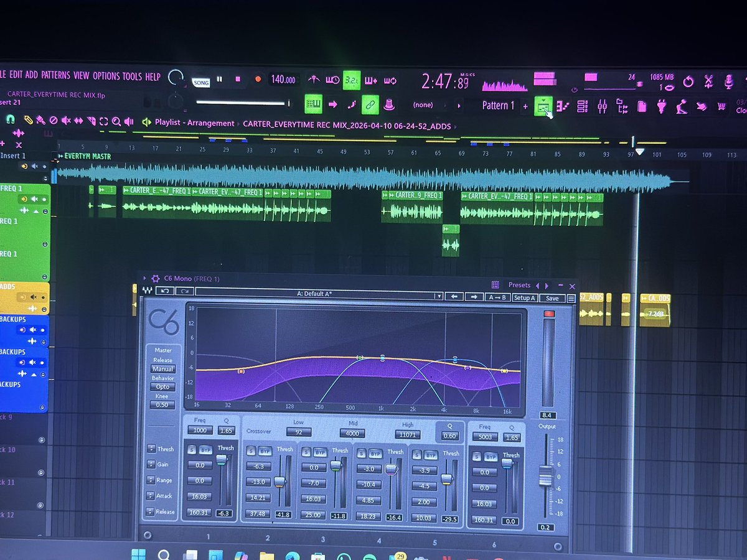Toggle SONG mode button

point(200,82)
